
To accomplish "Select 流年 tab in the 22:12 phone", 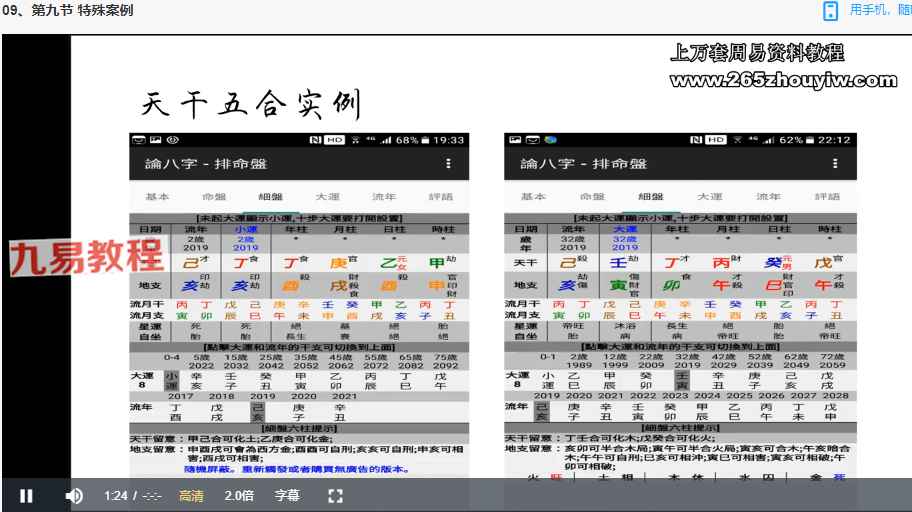I will (x=768, y=197).
